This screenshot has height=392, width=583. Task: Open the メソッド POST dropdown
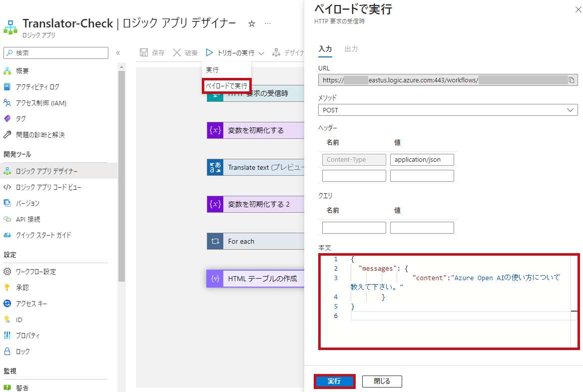click(448, 110)
